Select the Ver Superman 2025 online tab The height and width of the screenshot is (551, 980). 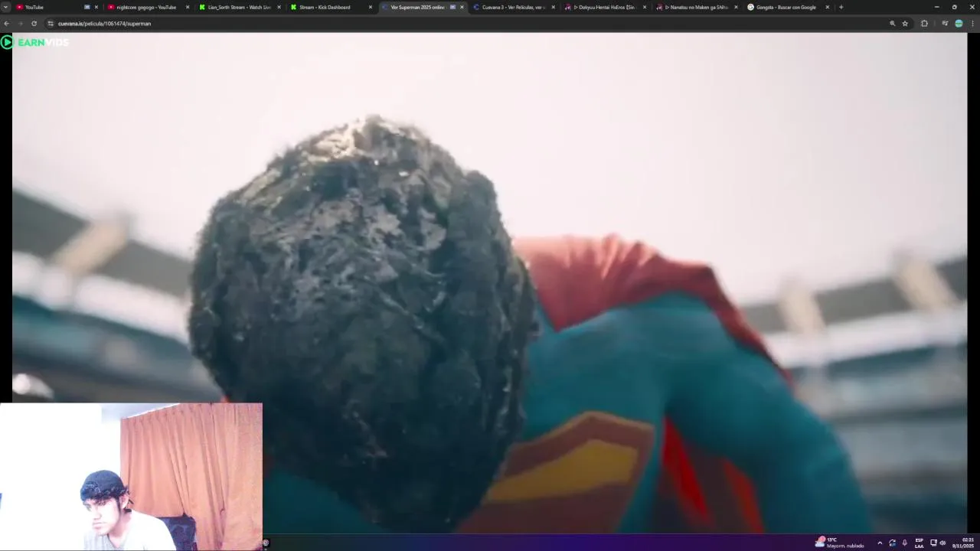click(423, 7)
